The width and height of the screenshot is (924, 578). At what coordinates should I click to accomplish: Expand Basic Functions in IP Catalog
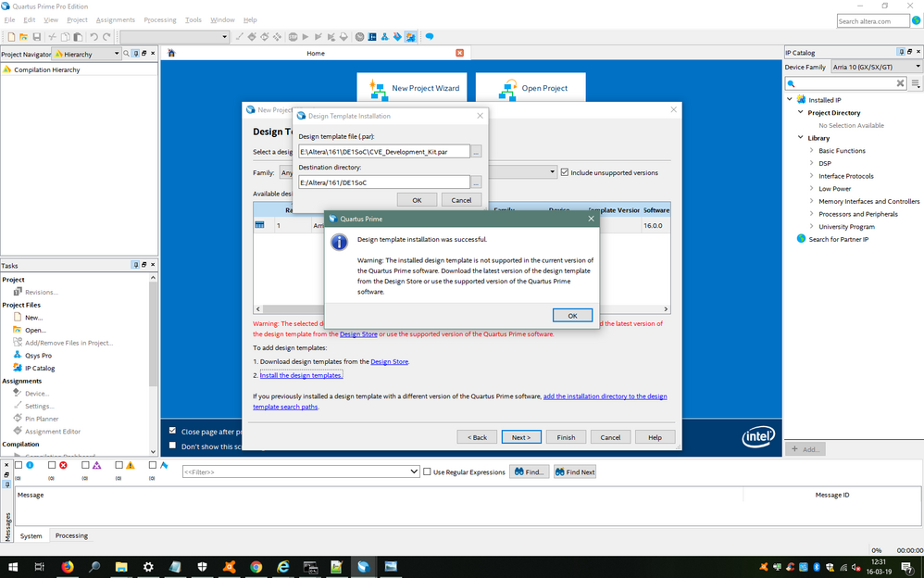811,150
